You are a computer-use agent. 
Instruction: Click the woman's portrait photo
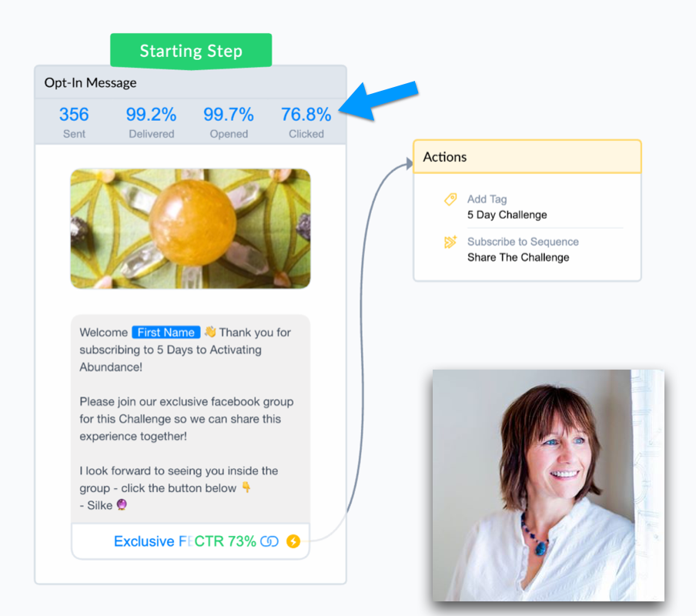pos(548,485)
